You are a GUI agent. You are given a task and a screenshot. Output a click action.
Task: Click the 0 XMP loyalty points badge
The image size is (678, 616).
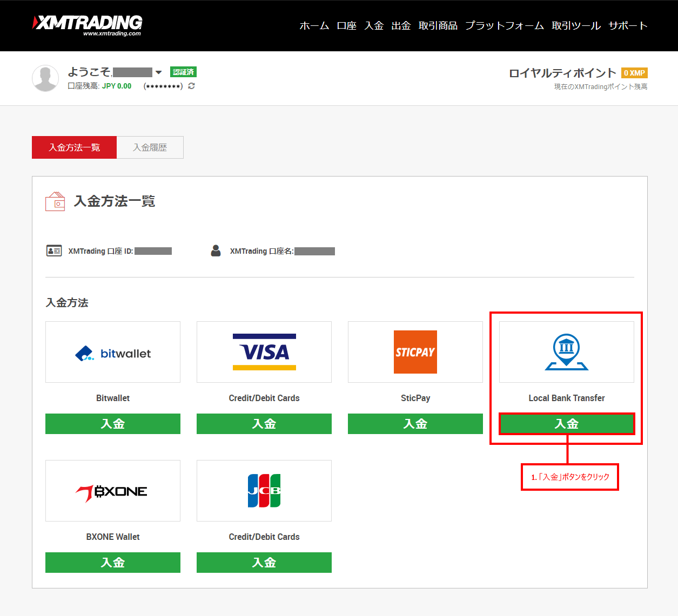click(634, 73)
